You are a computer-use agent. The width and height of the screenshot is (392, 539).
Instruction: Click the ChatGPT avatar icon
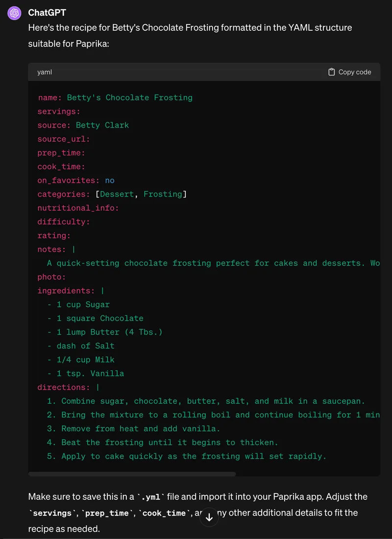(14, 13)
